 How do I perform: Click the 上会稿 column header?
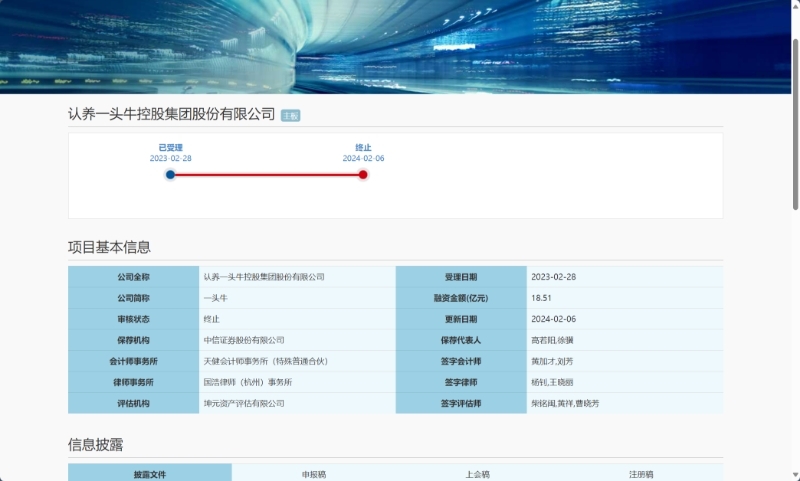[x=478, y=474]
